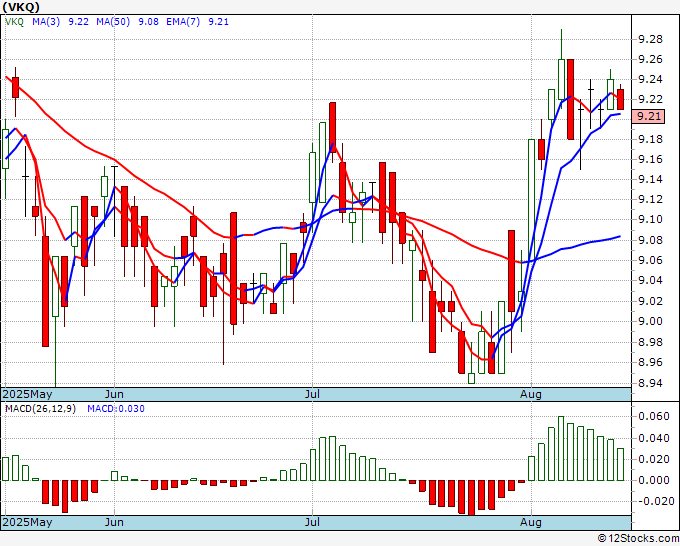Select the MA(50) legend label
This screenshot has width=680, height=546.
[113, 22]
